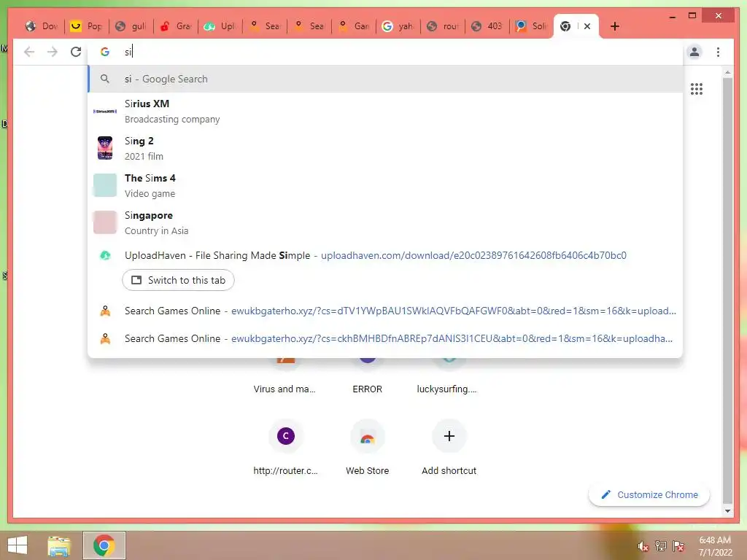
Task: Reload the page with the refresh icon
Action: 76,52
